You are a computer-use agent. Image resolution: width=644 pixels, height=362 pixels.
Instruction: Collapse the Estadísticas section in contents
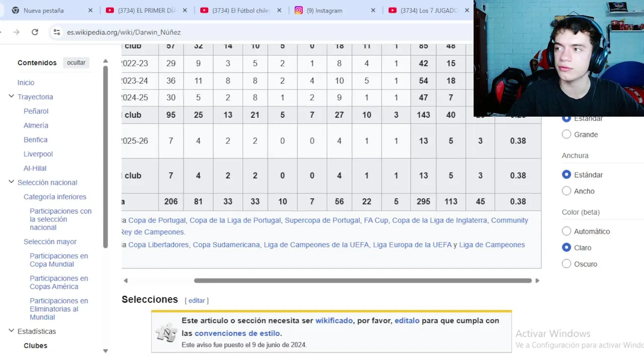coord(11,331)
